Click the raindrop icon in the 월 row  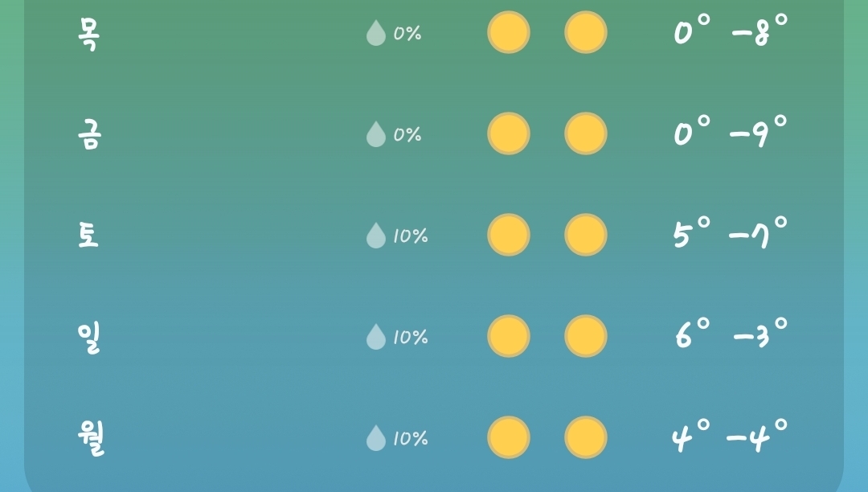pos(375,438)
